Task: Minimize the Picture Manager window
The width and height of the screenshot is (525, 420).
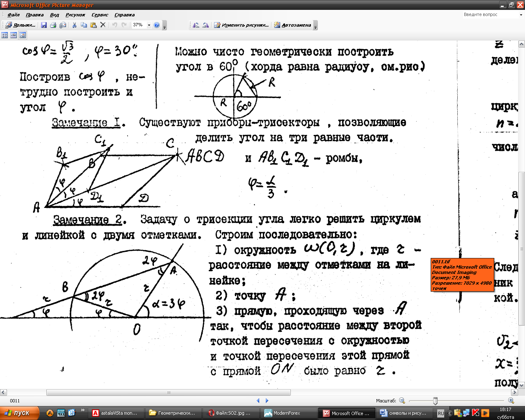Action: click(503, 5)
